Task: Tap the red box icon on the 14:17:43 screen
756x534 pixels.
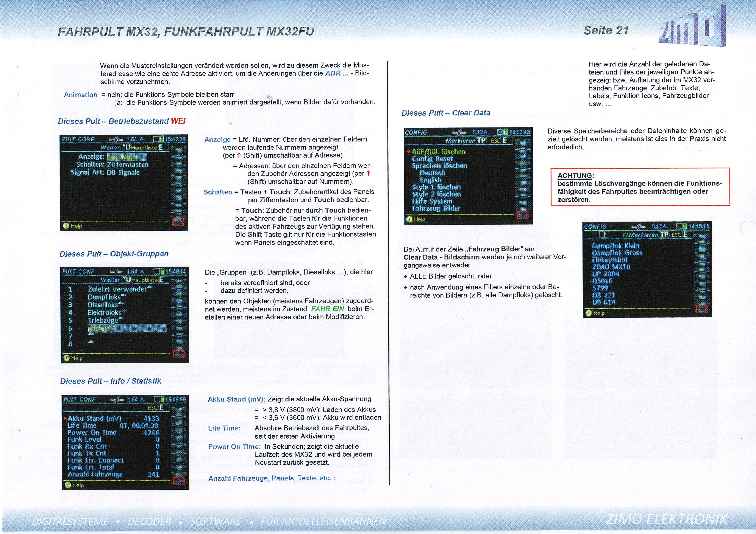Action: (523, 215)
